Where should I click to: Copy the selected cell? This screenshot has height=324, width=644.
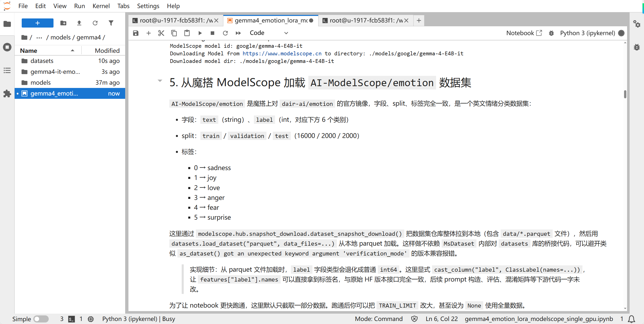click(174, 33)
